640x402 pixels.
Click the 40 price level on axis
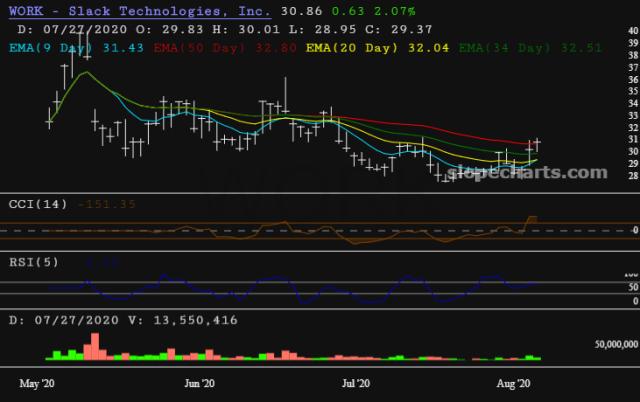[x=633, y=31]
